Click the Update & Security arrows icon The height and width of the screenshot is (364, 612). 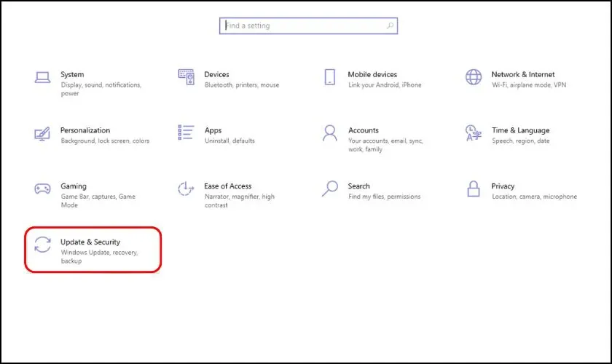(42, 245)
